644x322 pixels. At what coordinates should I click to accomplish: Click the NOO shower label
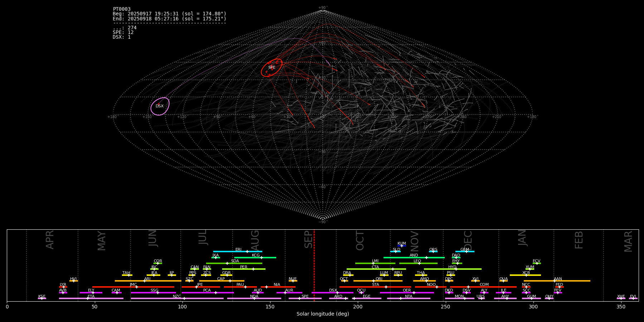pyautogui.click(x=431, y=285)
